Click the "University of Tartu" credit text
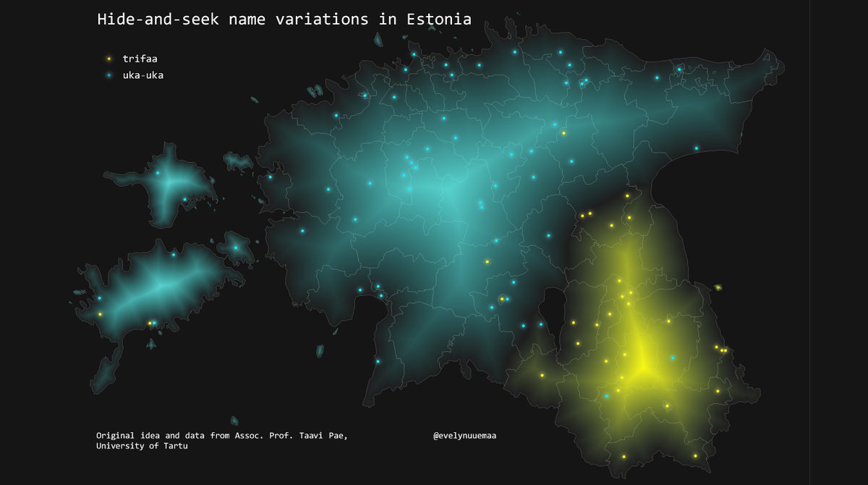 point(142,446)
